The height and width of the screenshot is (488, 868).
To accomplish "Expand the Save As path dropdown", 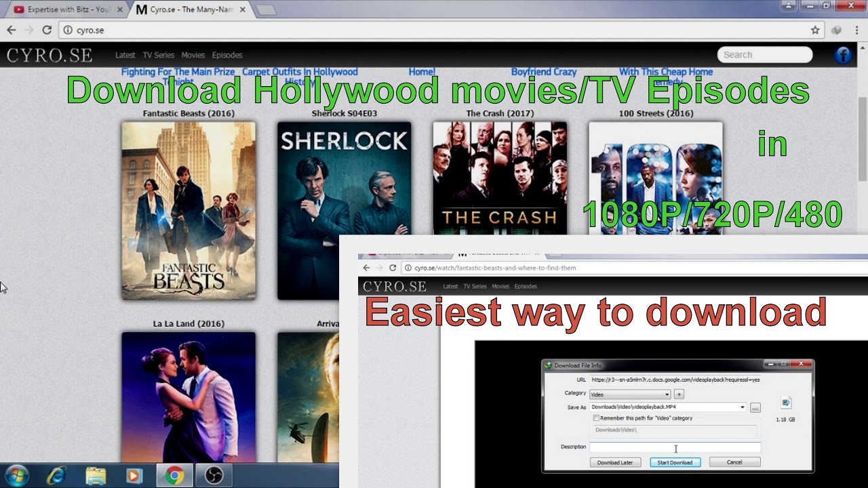I will pos(743,407).
